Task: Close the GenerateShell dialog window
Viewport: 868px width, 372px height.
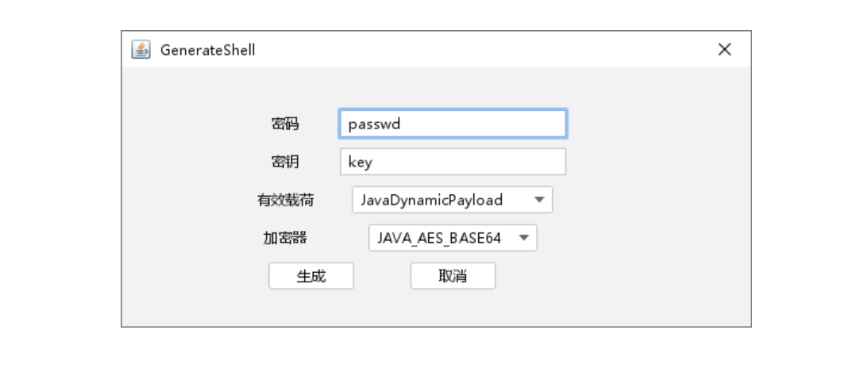Action: point(724,50)
